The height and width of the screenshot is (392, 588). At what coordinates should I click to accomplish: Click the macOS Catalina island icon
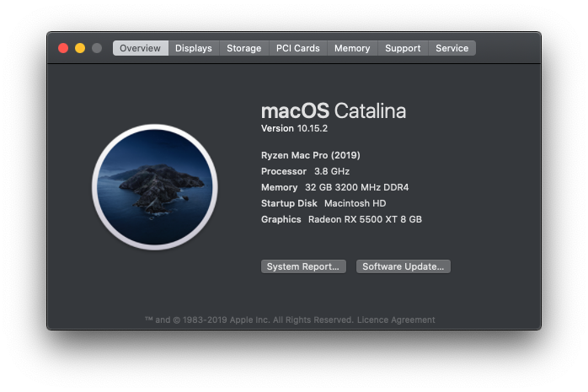click(x=155, y=187)
